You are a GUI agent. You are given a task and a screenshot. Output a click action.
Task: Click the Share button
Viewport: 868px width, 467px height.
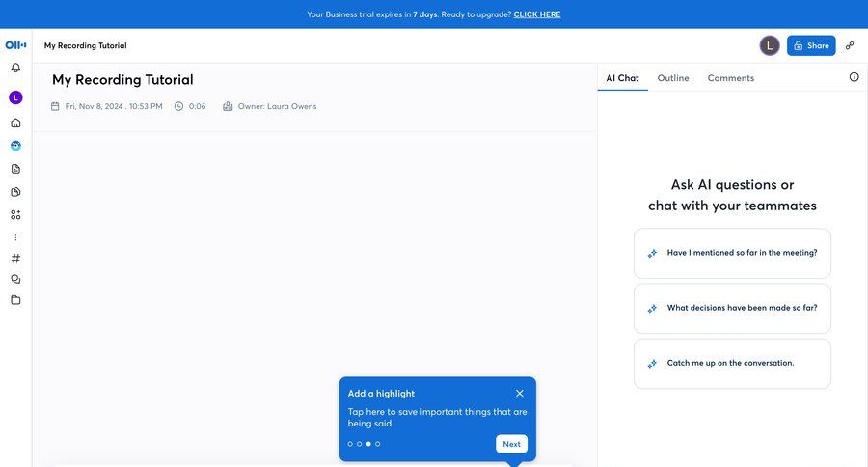point(811,46)
